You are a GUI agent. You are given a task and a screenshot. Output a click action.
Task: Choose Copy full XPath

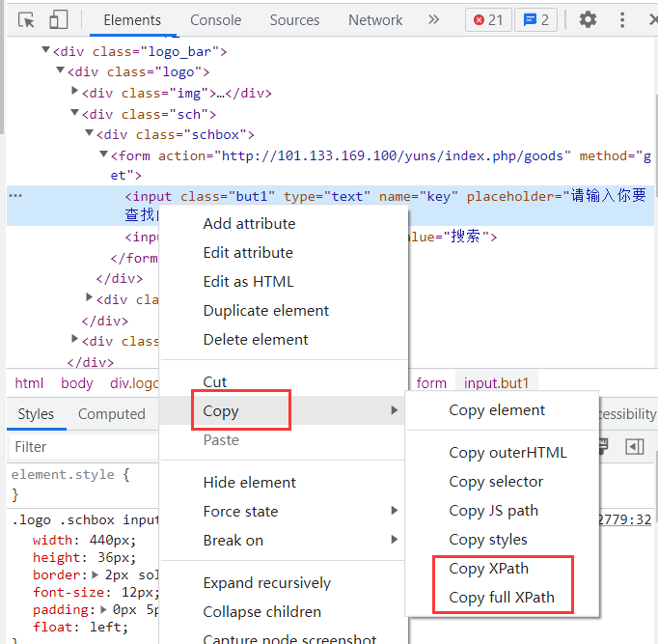point(502,598)
